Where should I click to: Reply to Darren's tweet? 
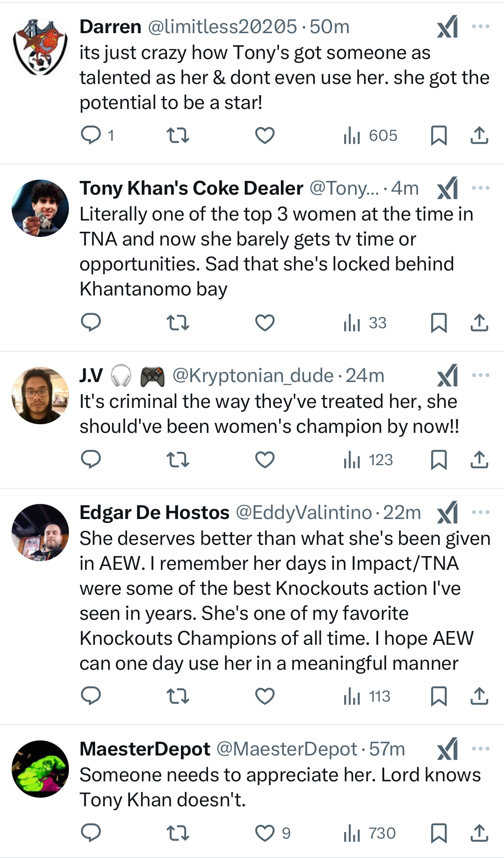coord(91,135)
